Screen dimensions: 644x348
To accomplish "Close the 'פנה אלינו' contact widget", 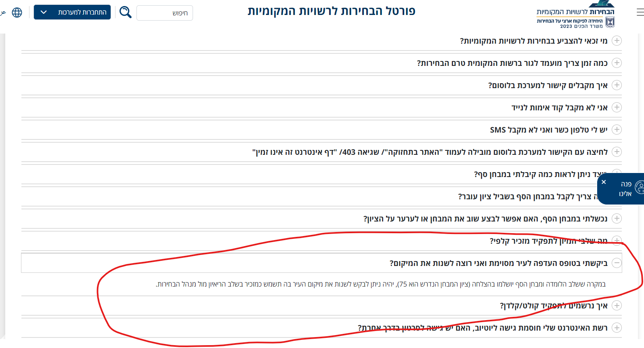I will (604, 182).
